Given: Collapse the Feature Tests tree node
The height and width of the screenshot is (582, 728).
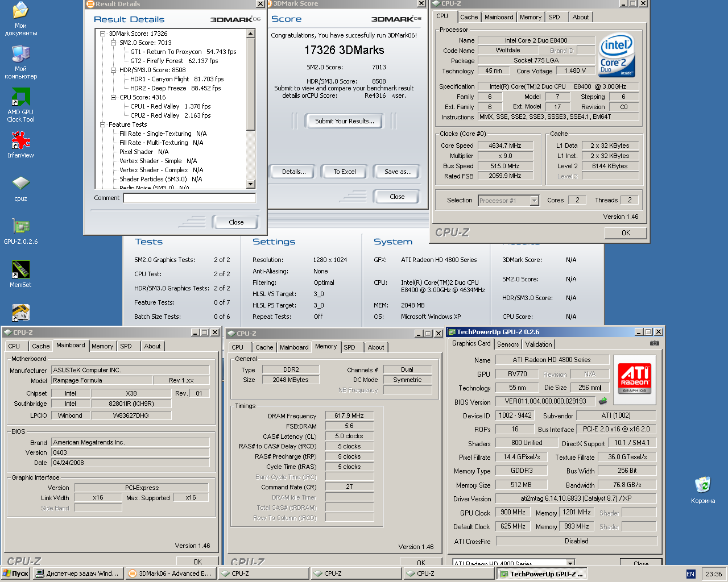Looking at the screenshot, I should pos(103,124).
